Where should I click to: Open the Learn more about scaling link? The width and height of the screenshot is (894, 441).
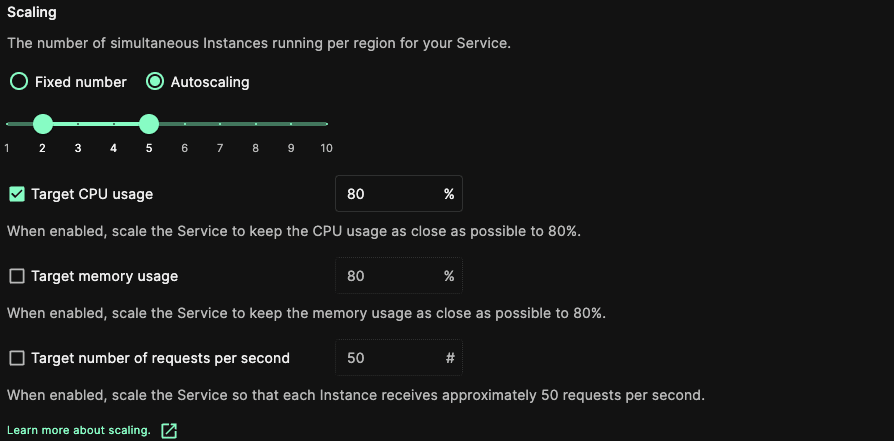click(x=79, y=431)
